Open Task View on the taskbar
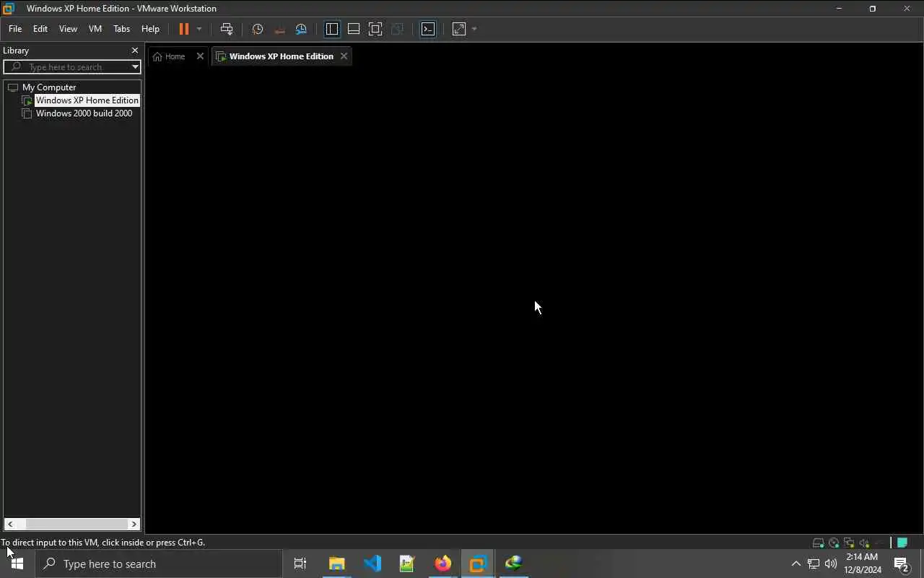The height and width of the screenshot is (578, 924). (x=300, y=564)
